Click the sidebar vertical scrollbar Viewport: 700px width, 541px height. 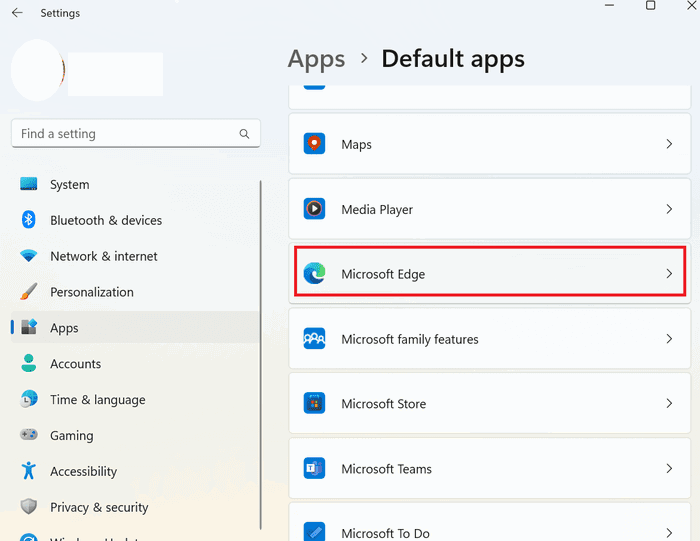260,355
